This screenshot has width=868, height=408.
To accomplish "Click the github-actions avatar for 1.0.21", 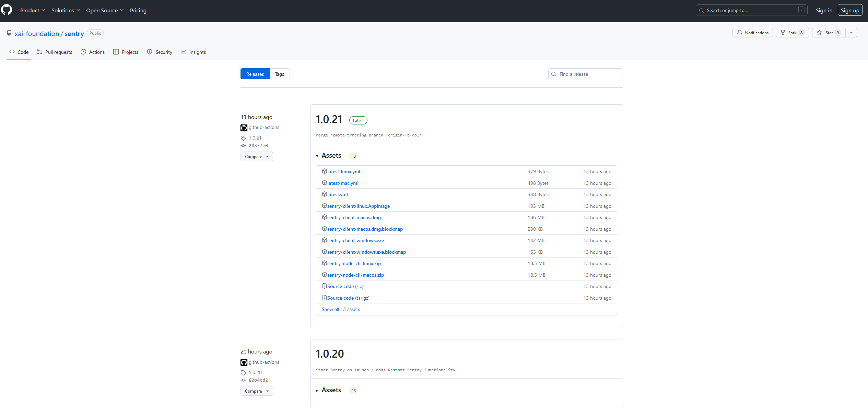I will 244,128.
